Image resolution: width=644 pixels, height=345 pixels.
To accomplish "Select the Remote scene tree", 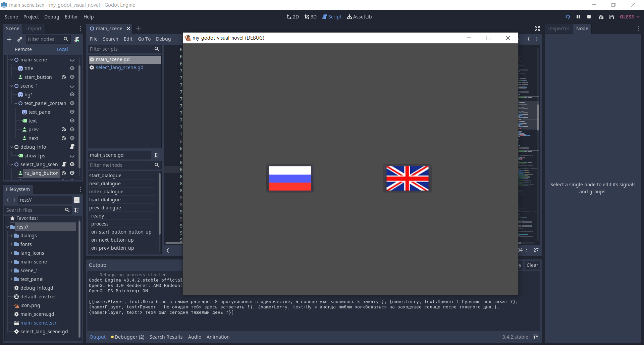I will 23,49.
